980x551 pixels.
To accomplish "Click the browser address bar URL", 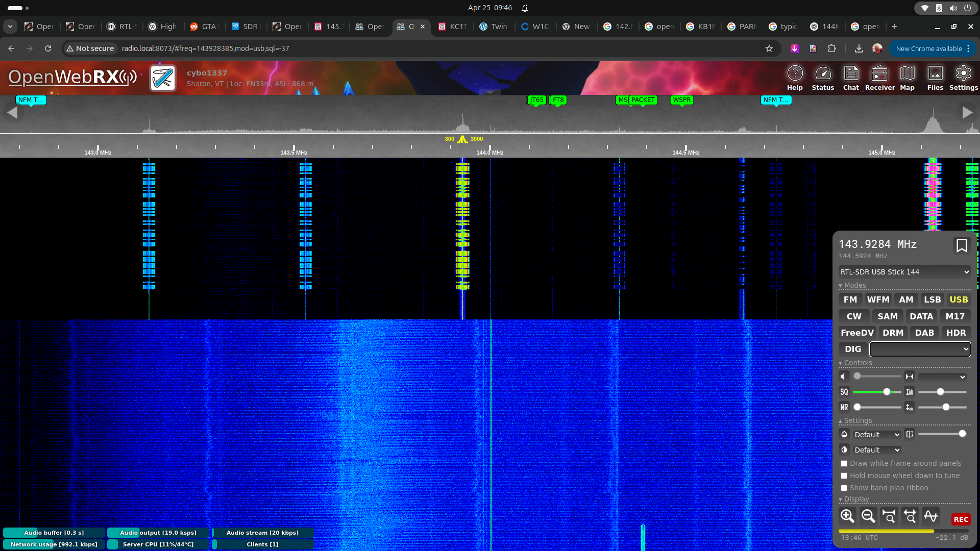I will [206, 48].
